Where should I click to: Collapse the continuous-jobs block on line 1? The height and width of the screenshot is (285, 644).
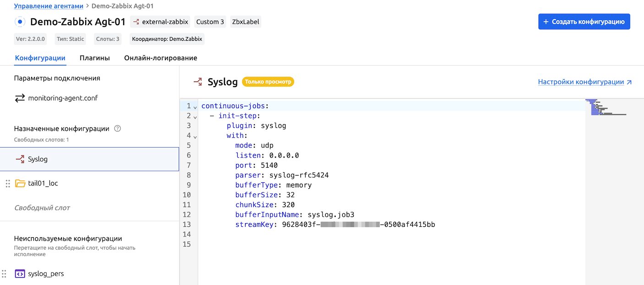[196, 107]
